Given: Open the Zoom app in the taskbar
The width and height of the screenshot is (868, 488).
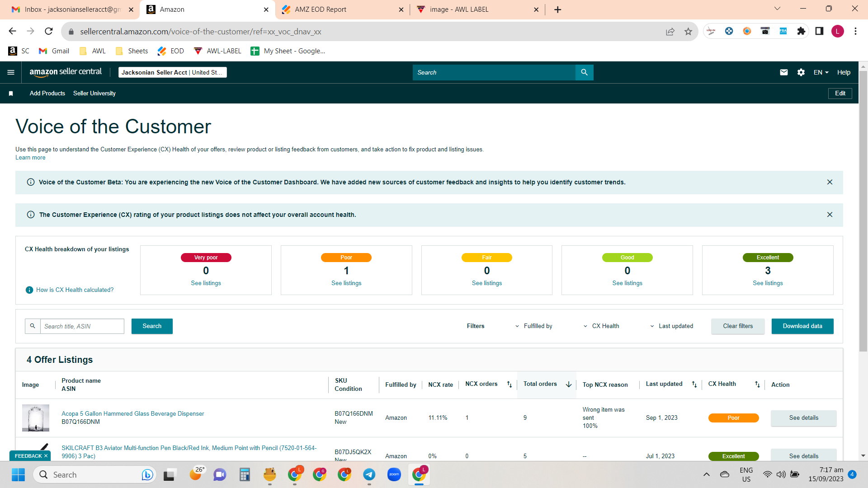Looking at the screenshot, I should (394, 474).
